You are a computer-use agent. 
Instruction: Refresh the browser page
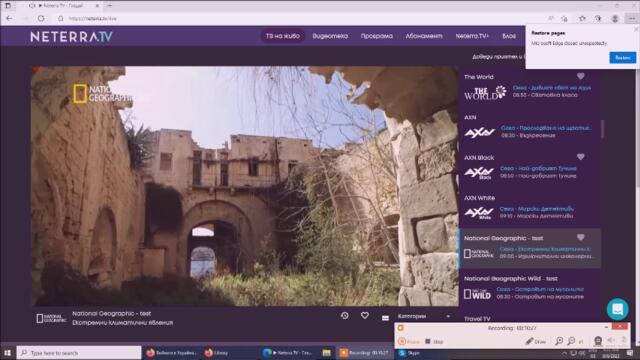[x=41, y=18]
